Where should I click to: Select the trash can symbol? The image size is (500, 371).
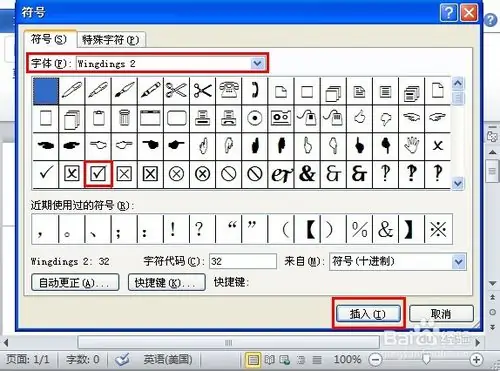click(124, 118)
